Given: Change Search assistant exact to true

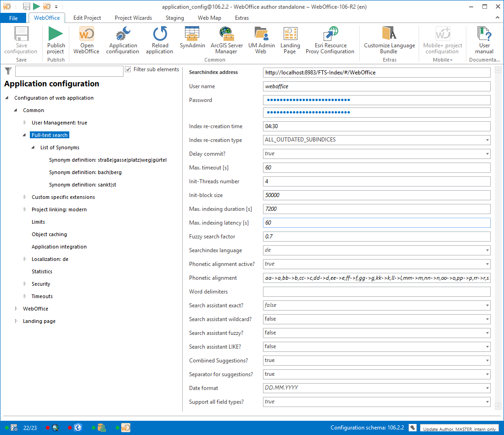Looking at the screenshot, I should pos(486,305).
